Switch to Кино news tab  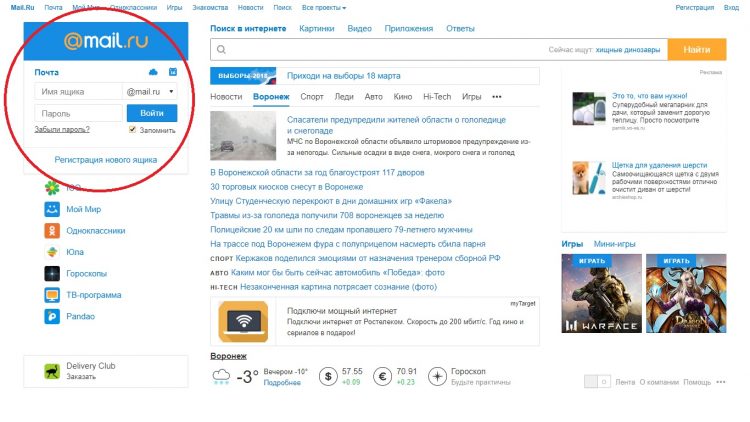click(x=403, y=97)
